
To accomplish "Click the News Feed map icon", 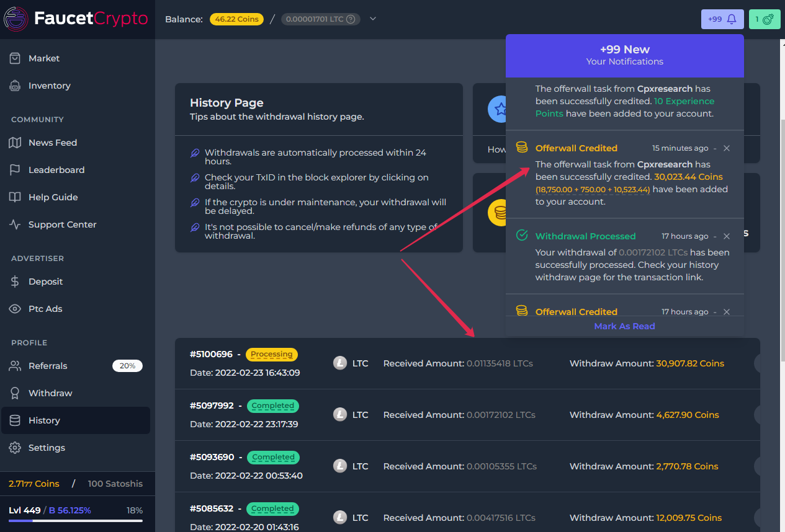I will click(x=16, y=143).
